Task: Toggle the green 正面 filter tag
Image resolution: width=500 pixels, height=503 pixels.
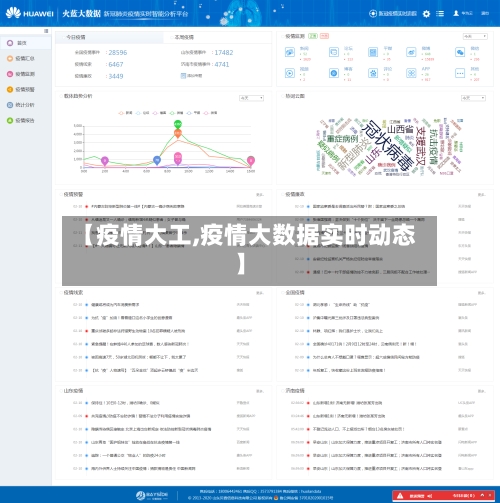Action: (x=313, y=36)
